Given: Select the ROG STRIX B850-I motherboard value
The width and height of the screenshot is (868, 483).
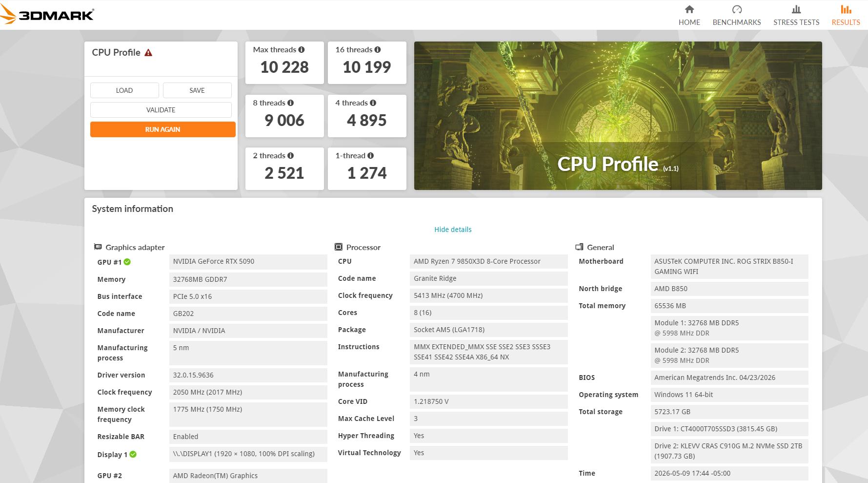Looking at the screenshot, I should [x=729, y=267].
